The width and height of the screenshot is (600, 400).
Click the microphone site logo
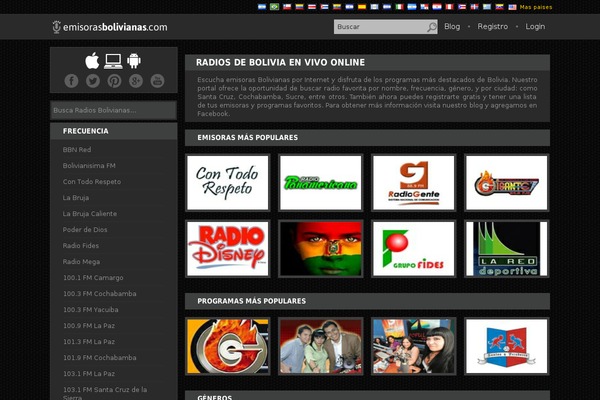(56, 27)
